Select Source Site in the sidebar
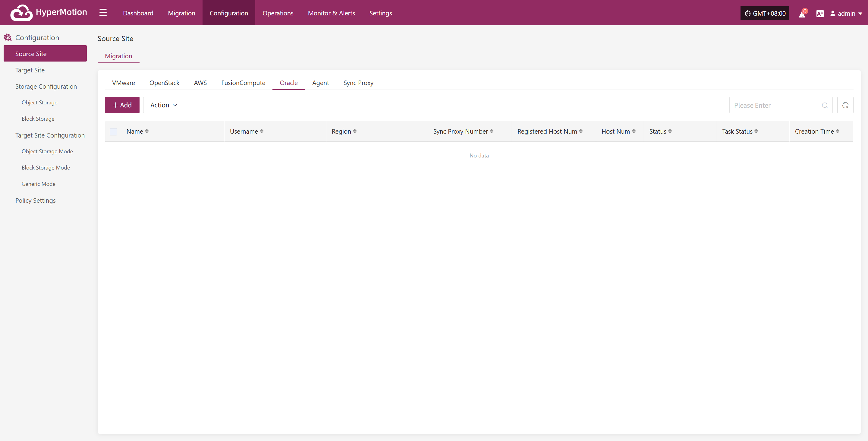868x441 pixels. pyautogui.click(x=45, y=54)
